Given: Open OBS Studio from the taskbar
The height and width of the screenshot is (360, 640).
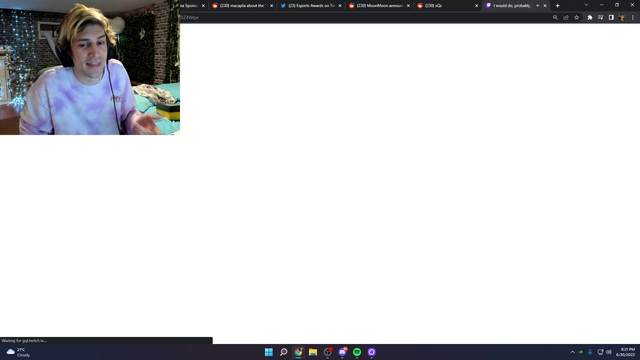Looking at the screenshot, I should (x=327, y=352).
